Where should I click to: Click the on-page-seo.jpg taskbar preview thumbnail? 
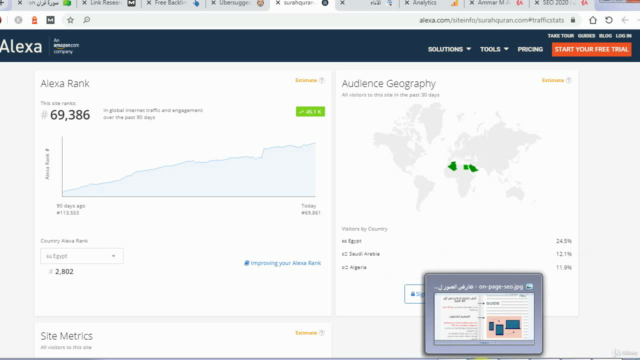484,319
